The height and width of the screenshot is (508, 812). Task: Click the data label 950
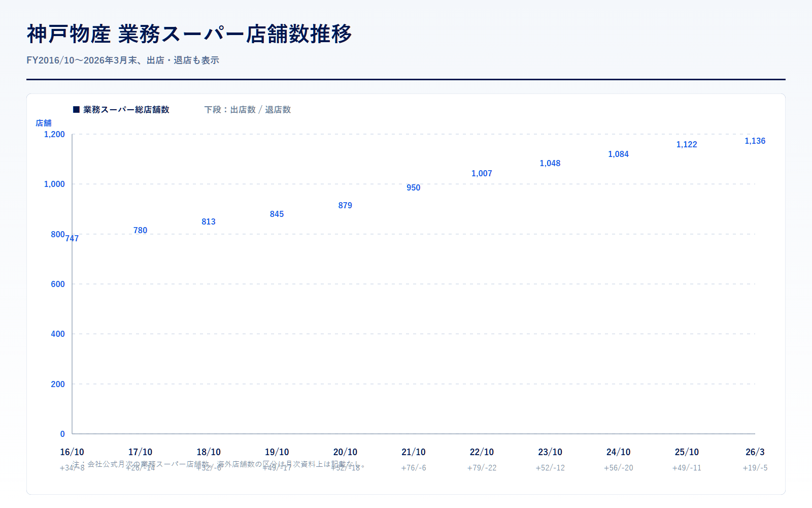pyautogui.click(x=414, y=188)
